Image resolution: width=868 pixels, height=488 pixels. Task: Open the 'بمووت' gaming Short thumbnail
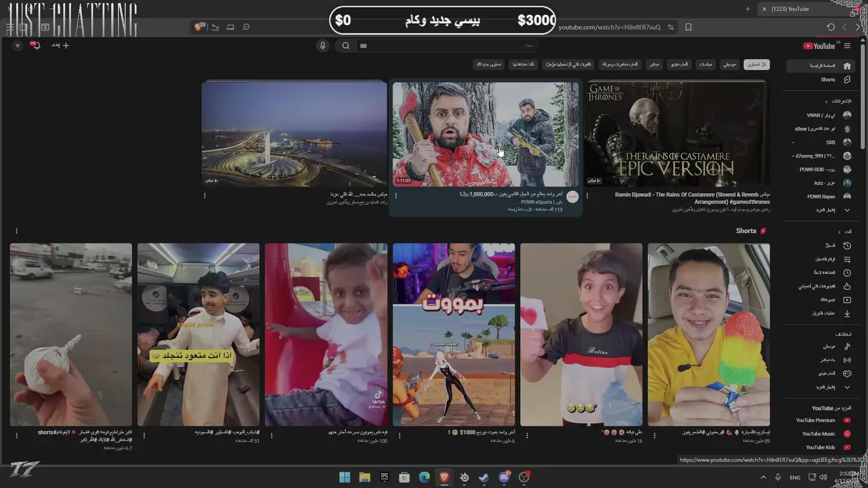coord(454,334)
